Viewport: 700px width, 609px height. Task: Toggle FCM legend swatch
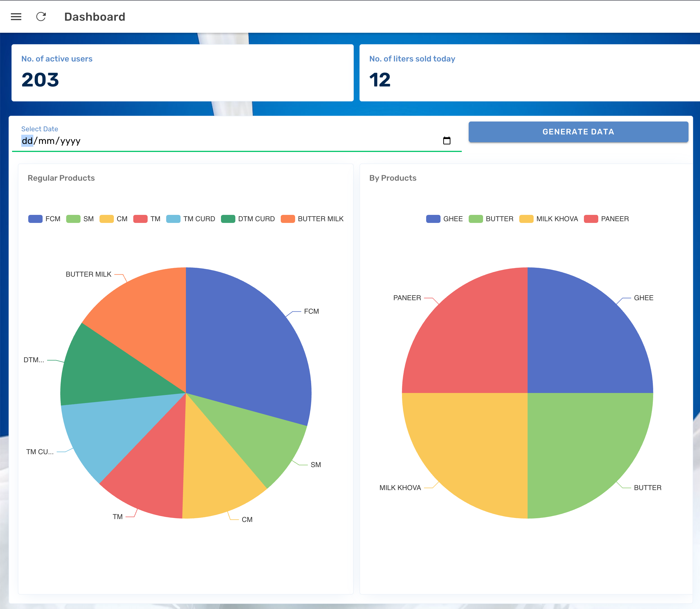click(x=35, y=219)
